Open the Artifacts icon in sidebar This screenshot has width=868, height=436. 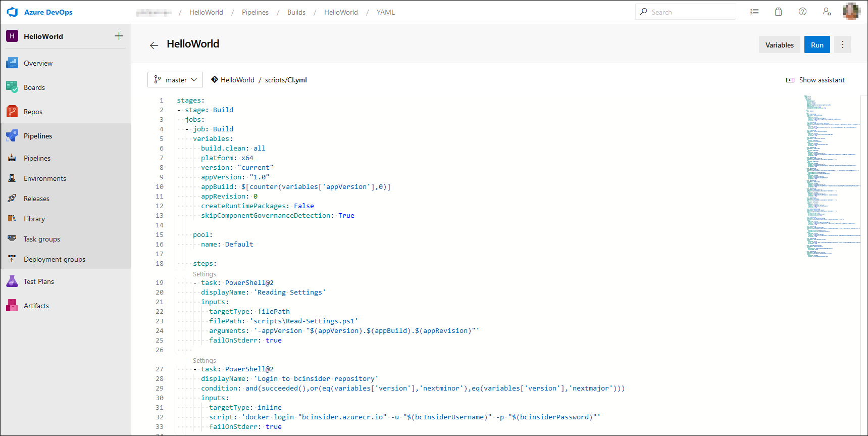point(12,306)
